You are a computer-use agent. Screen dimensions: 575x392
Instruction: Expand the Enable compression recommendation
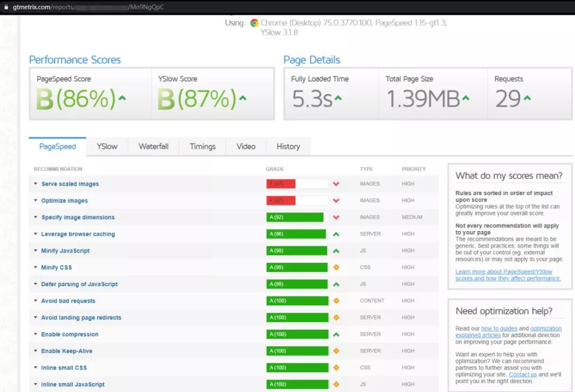pos(70,335)
